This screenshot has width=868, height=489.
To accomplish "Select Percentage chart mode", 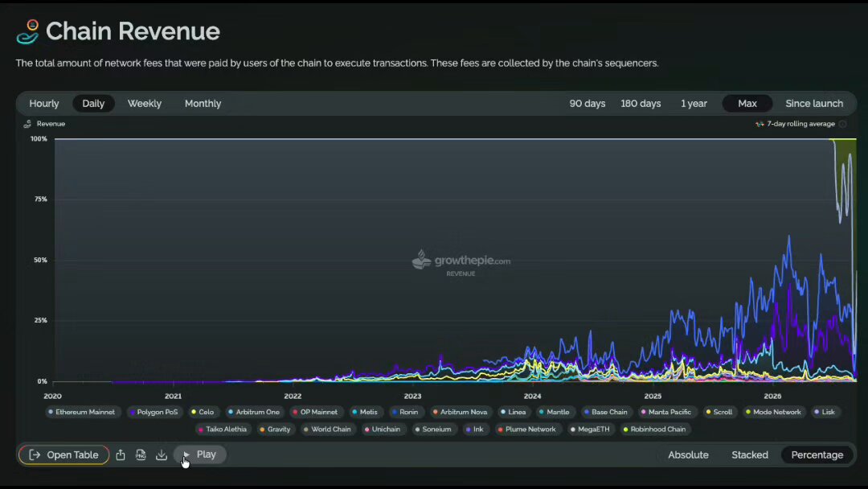I will coord(817,454).
